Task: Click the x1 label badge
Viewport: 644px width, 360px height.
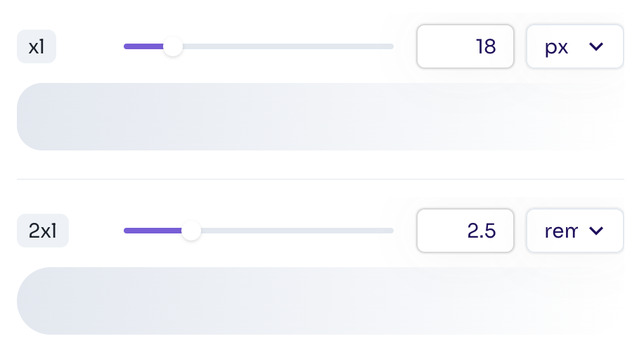Action: click(37, 48)
